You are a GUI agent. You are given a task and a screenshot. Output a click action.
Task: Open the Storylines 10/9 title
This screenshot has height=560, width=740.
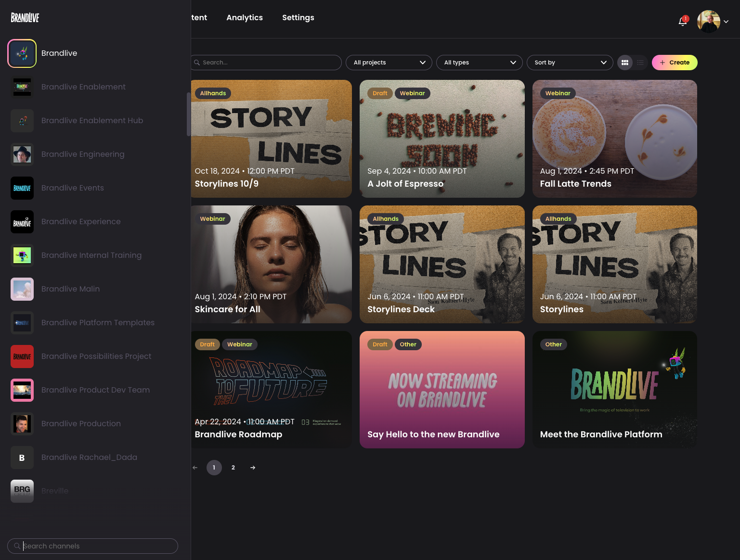tap(227, 184)
